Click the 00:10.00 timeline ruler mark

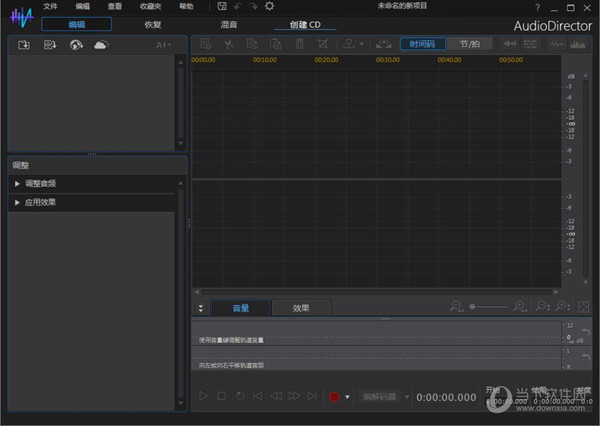265,60
